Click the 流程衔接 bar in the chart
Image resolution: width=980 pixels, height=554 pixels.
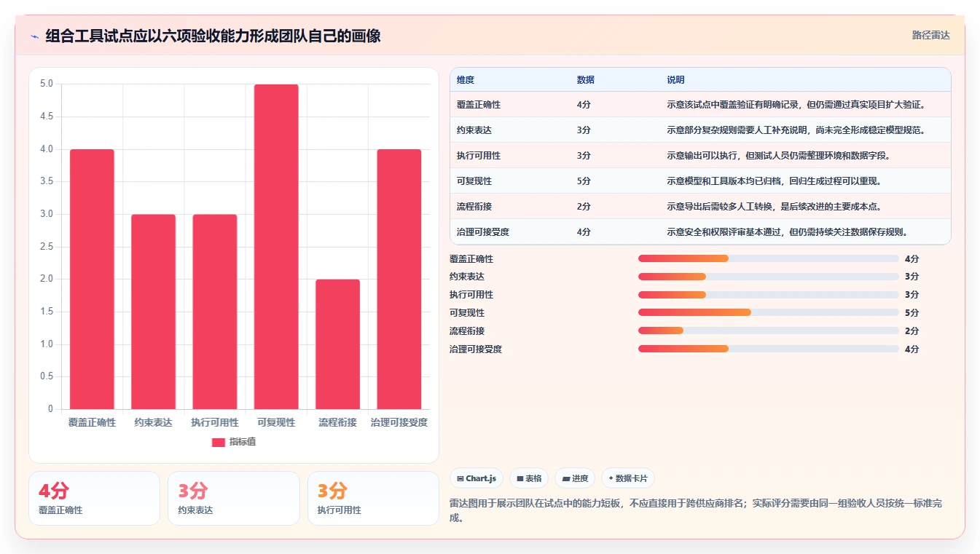point(337,344)
